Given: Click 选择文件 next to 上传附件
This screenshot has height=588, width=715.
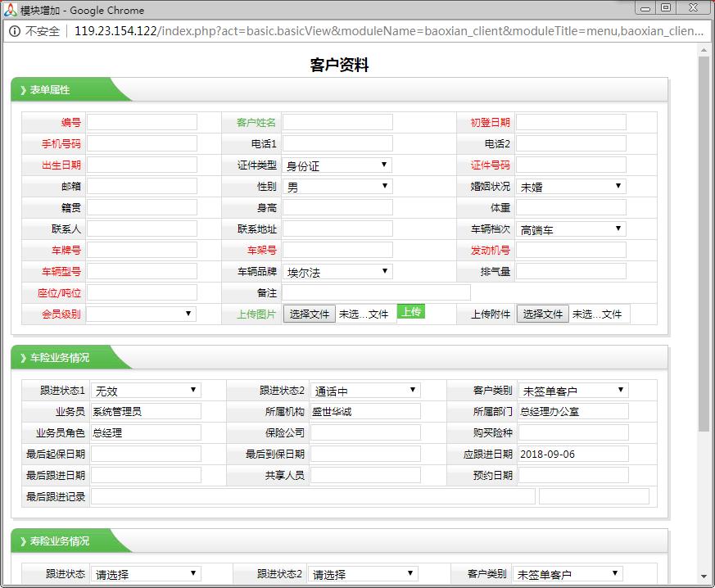Looking at the screenshot, I should point(543,313).
